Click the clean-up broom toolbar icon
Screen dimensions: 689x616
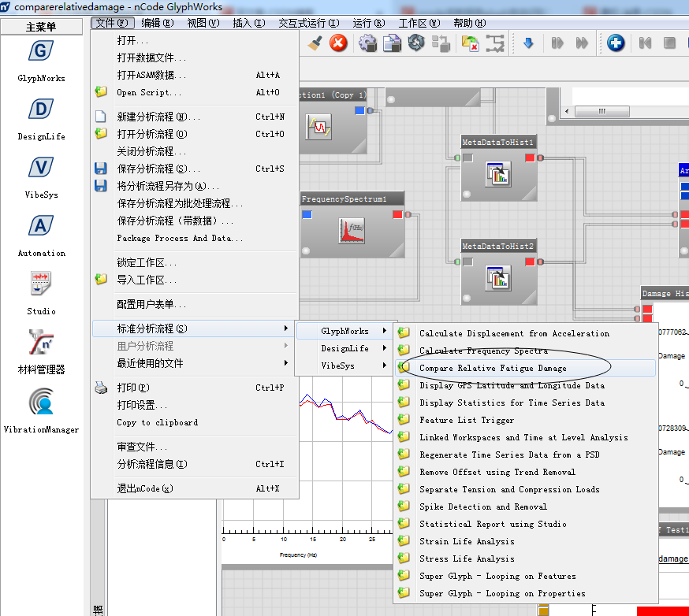(x=313, y=43)
